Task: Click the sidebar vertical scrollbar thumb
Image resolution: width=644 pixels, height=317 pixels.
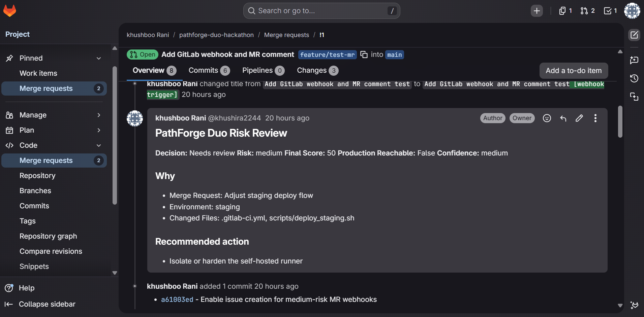Action: [x=115, y=135]
